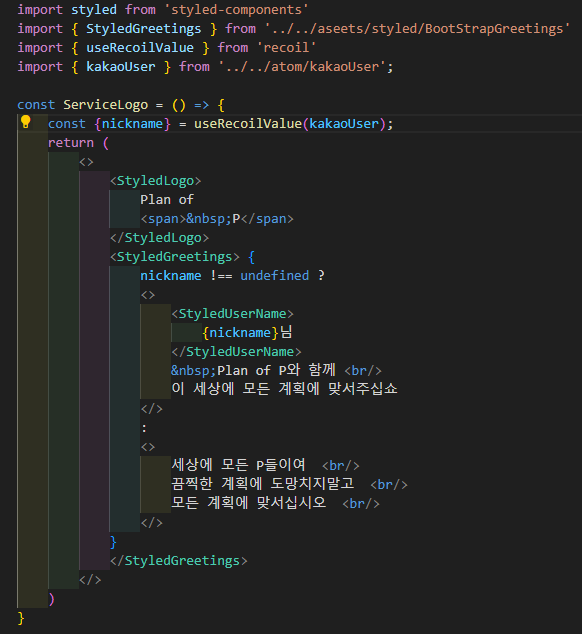Select StyledGreetings in the import line
Viewport: 582px width, 634px height.
tap(143, 28)
